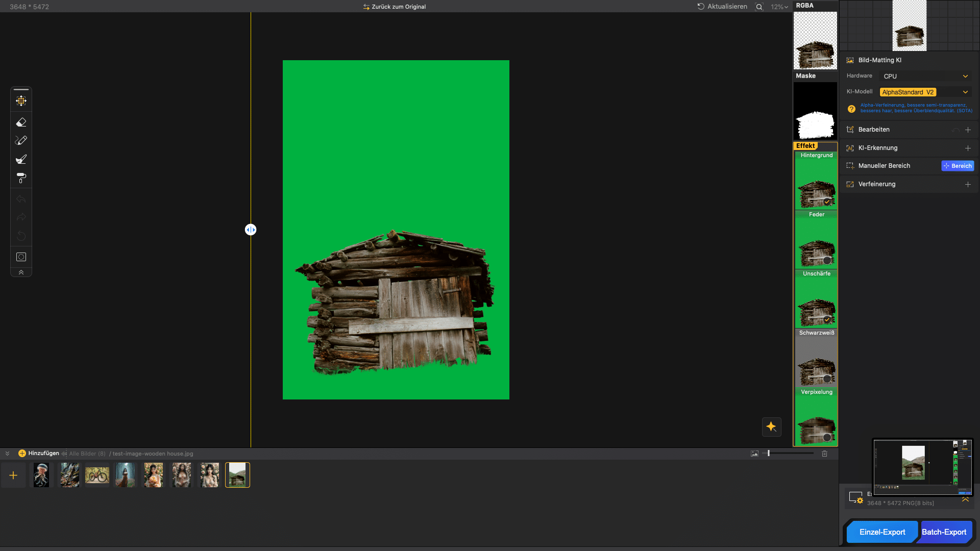Screen dimensions: 980x551
Task: Open the Hardware CPU dropdown
Action: pos(925,76)
